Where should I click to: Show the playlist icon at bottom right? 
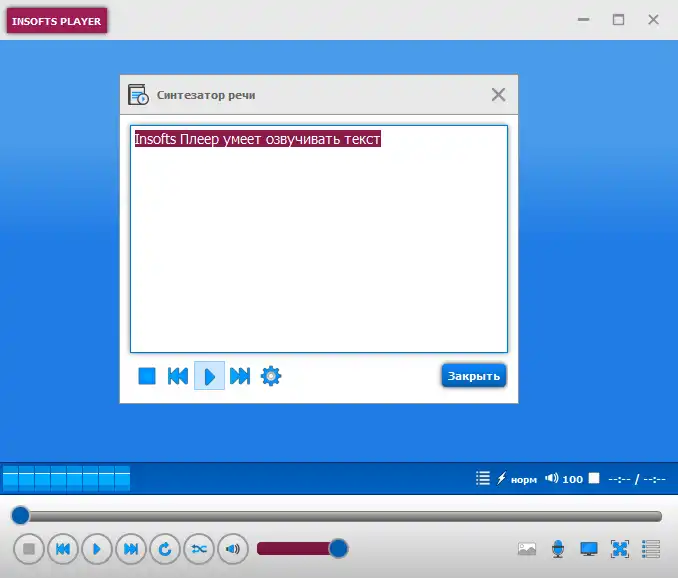pos(651,549)
